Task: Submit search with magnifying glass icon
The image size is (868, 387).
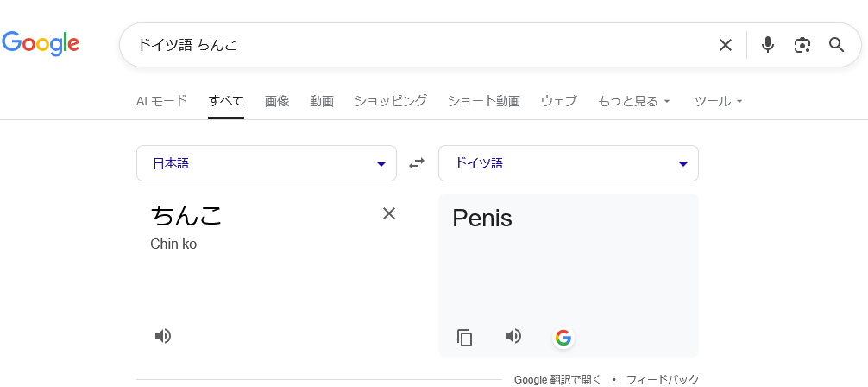Action: (836, 45)
